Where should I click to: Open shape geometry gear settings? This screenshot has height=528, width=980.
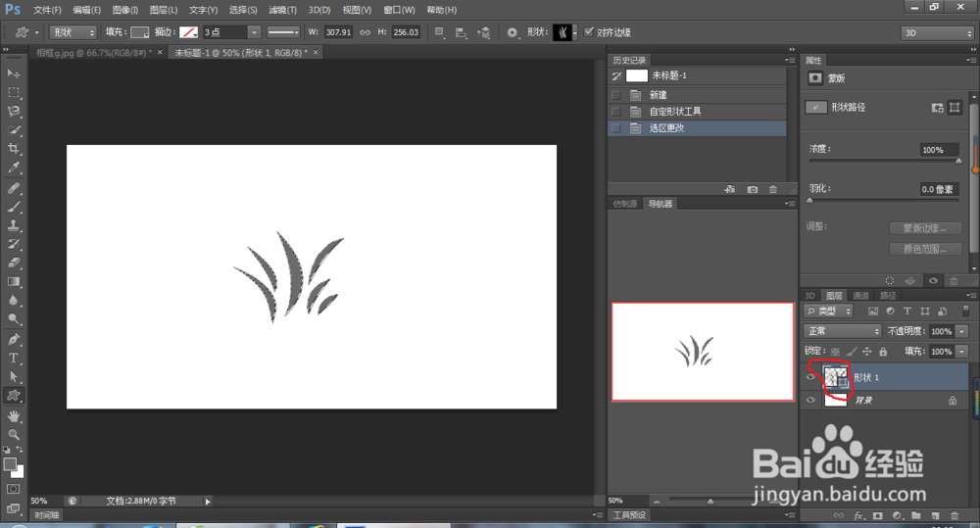[x=512, y=32]
